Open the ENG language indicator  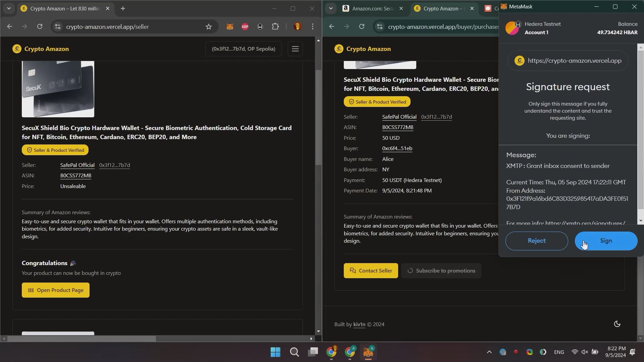[559, 352]
